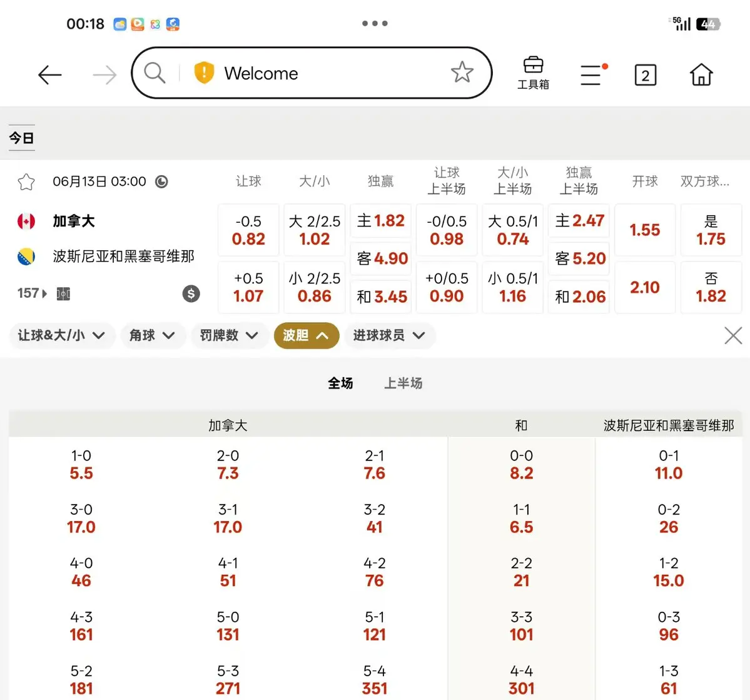Viewport: 750px width, 700px height.
Task: Select first-half handicap 0.98
Action: [x=446, y=230]
